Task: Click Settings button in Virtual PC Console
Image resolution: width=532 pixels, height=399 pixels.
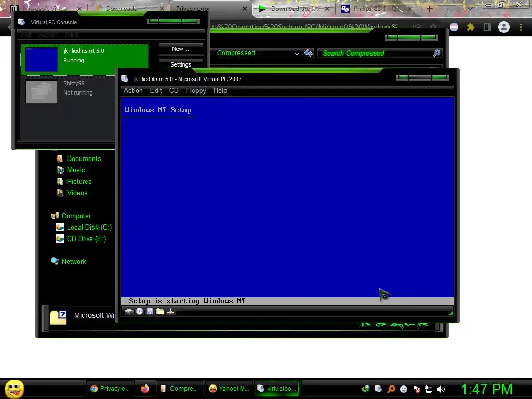Action: [x=180, y=64]
